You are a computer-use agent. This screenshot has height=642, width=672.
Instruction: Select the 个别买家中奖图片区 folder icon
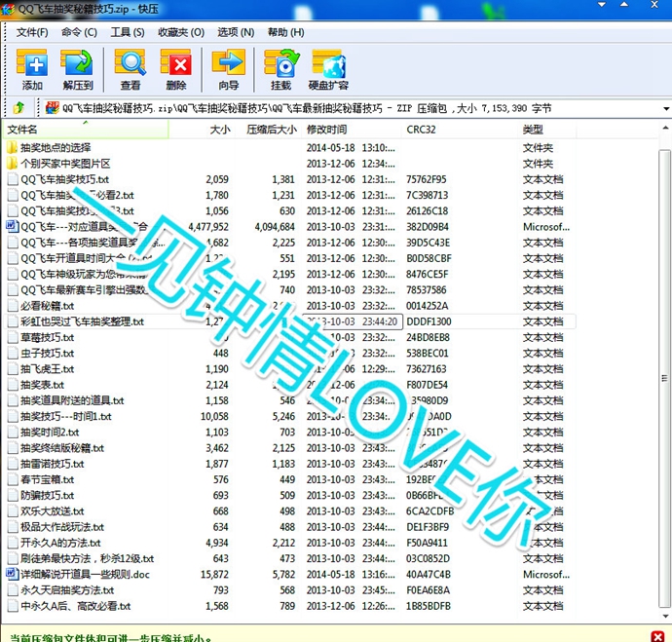[x=12, y=164]
